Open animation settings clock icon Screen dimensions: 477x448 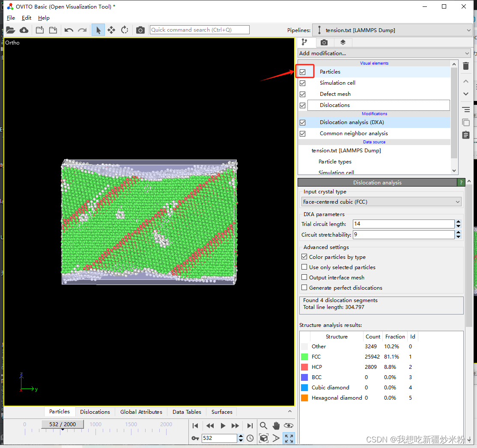point(250,438)
